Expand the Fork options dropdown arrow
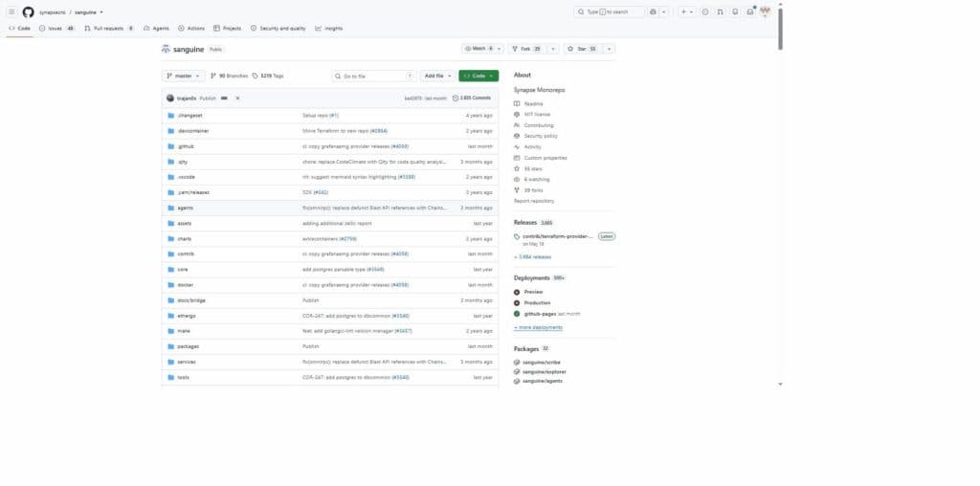The width and height of the screenshot is (980, 486). (x=552, y=49)
